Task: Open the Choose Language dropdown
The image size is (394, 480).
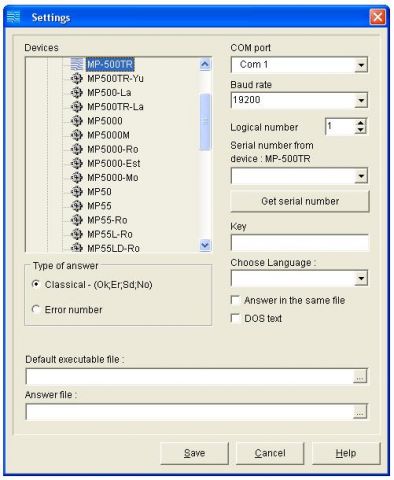Action: pyautogui.click(x=361, y=279)
